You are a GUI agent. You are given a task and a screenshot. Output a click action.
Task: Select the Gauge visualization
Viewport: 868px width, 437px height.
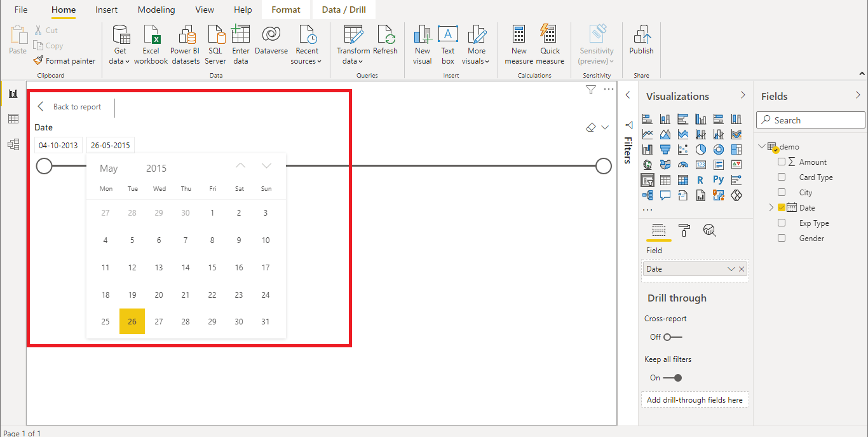[x=682, y=164]
